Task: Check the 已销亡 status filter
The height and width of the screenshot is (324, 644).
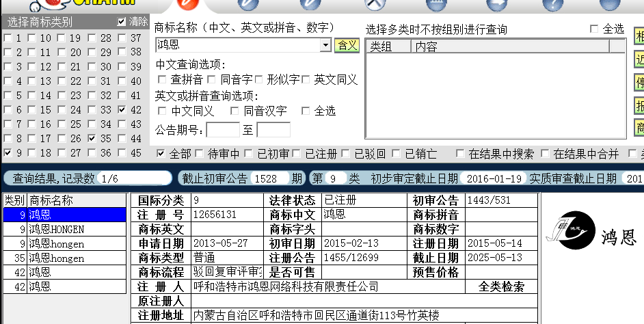Action: pos(396,154)
